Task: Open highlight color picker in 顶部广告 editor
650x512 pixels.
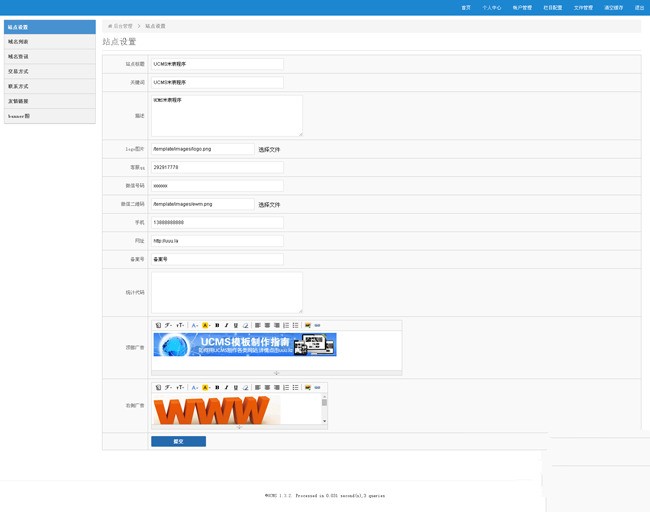Action: coord(206,325)
